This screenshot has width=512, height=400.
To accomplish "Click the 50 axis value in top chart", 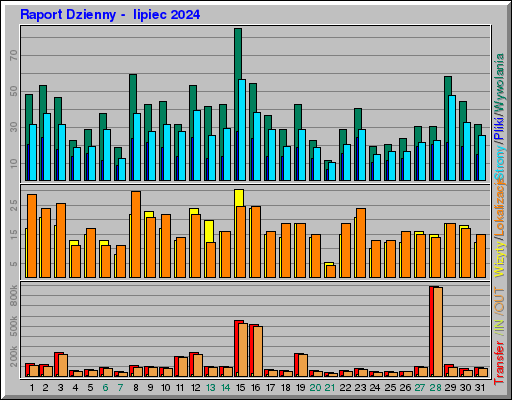I will [13, 91].
